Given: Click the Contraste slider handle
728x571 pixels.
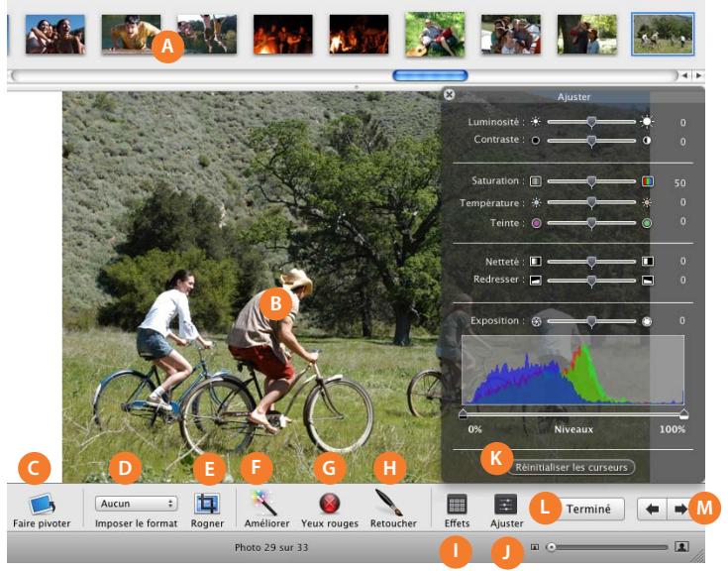Looking at the screenshot, I should click(x=591, y=141).
